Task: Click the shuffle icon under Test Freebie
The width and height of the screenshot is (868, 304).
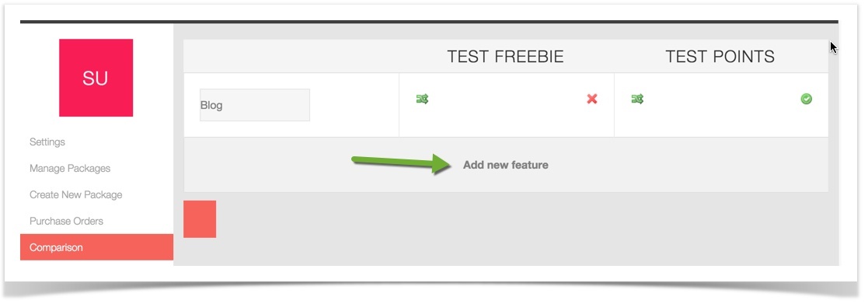Action: coord(423,99)
